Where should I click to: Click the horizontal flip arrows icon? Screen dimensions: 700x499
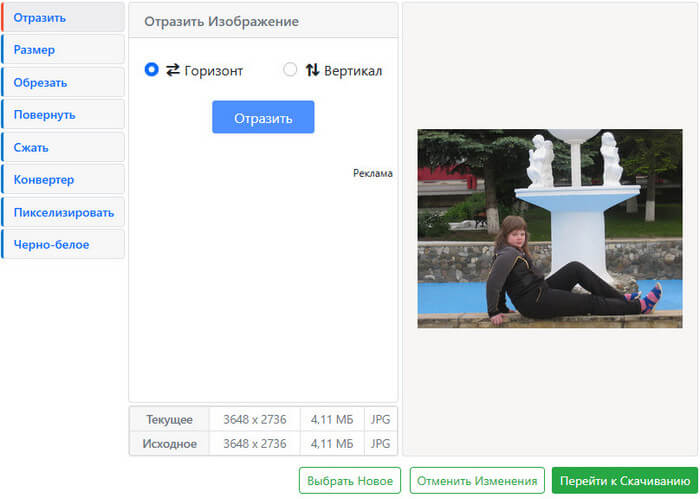[x=173, y=70]
